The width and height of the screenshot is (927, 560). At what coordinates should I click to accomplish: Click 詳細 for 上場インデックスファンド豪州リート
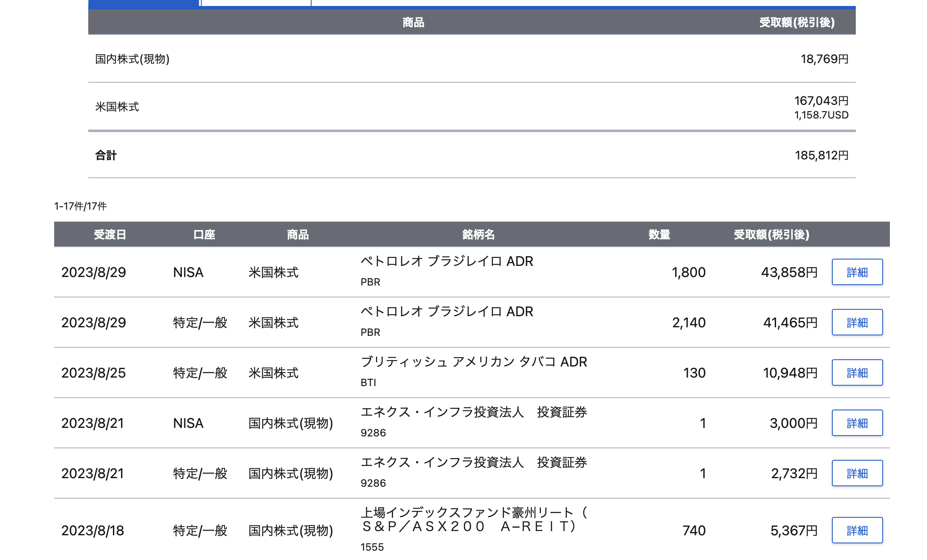pos(857,530)
